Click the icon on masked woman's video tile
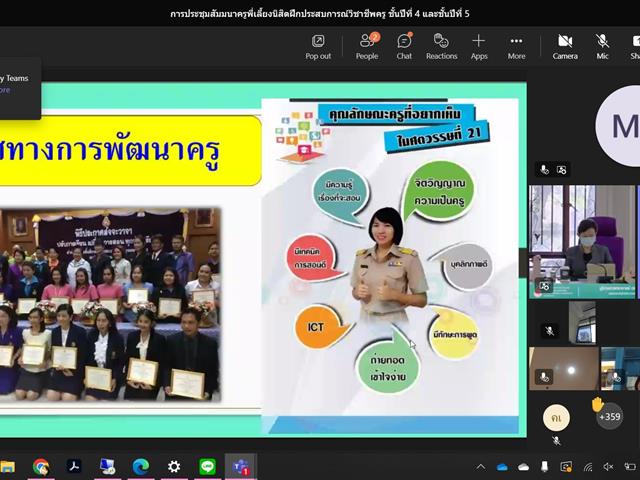640x480 pixels. [x=544, y=286]
